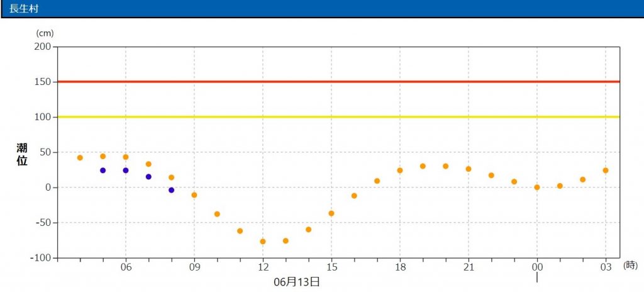This screenshot has height=292, width=644.
Task: Click the -100 label on the vertical axis
Action: click(x=42, y=258)
